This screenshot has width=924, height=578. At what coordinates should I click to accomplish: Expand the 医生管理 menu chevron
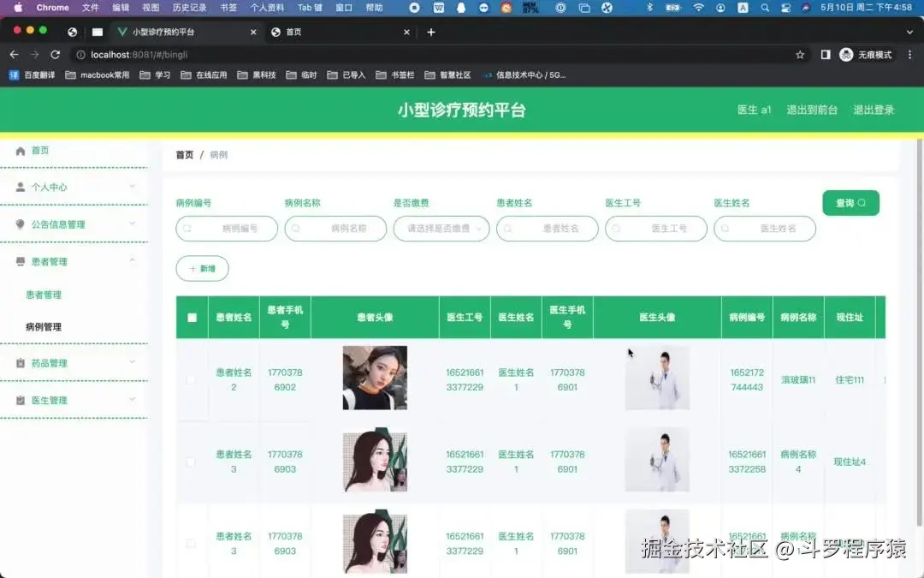pyautogui.click(x=133, y=399)
